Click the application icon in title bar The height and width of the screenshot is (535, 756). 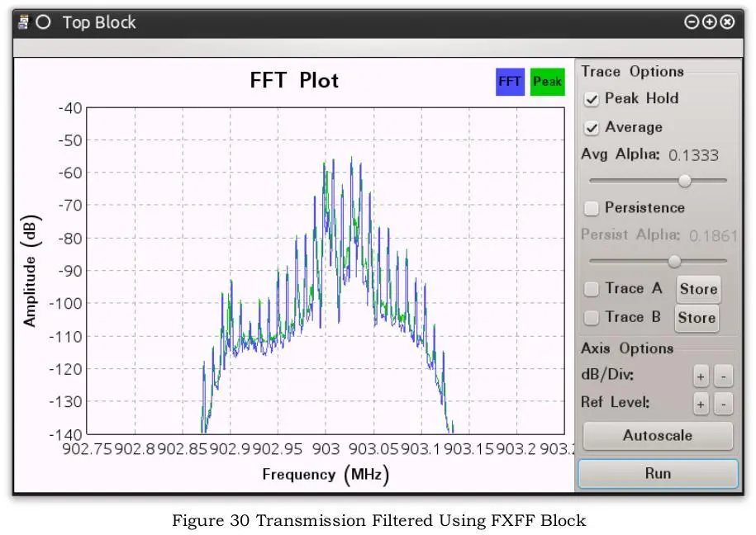point(22,22)
